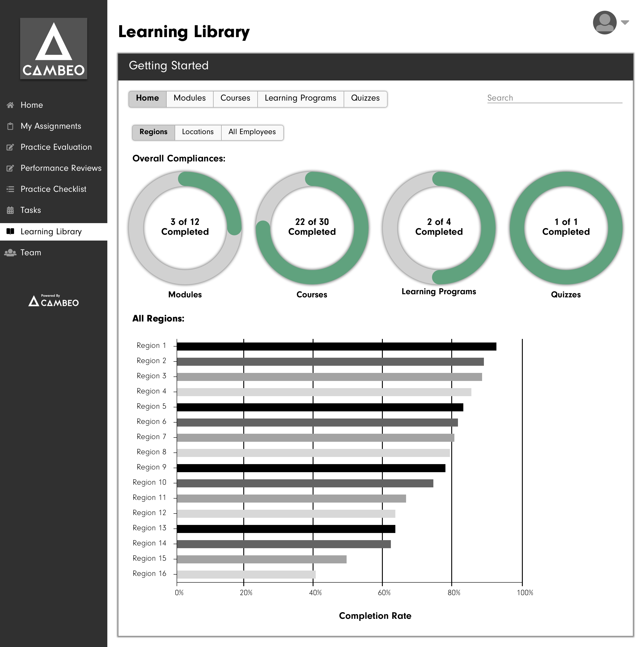Click the Home house icon in sidebar
The width and height of the screenshot is (644, 647).
click(10, 105)
